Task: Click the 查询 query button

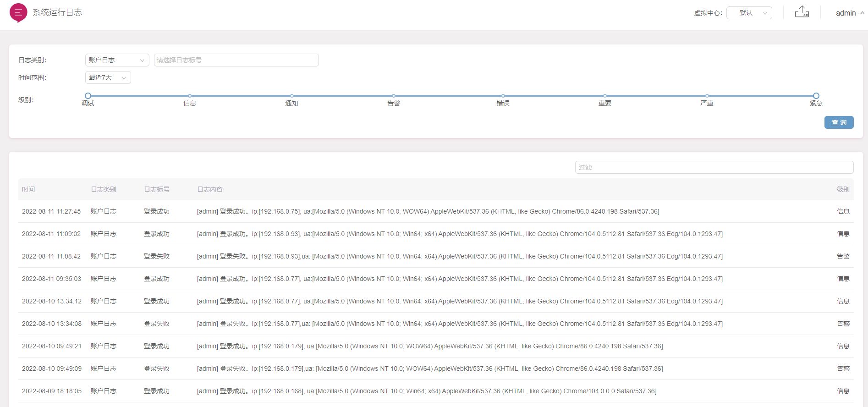Action: pyautogui.click(x=839, y=122)
